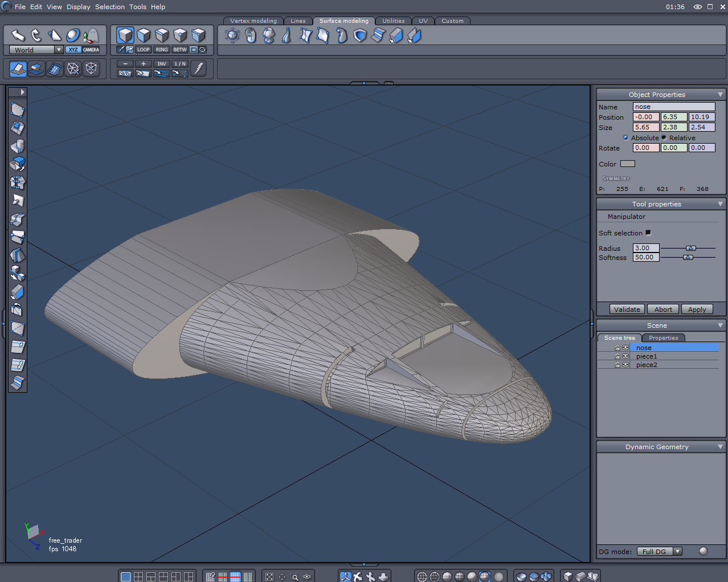This screenshot has width=728, height=582.
Task: Select the arrow selection tool
Action: [18, 35]
